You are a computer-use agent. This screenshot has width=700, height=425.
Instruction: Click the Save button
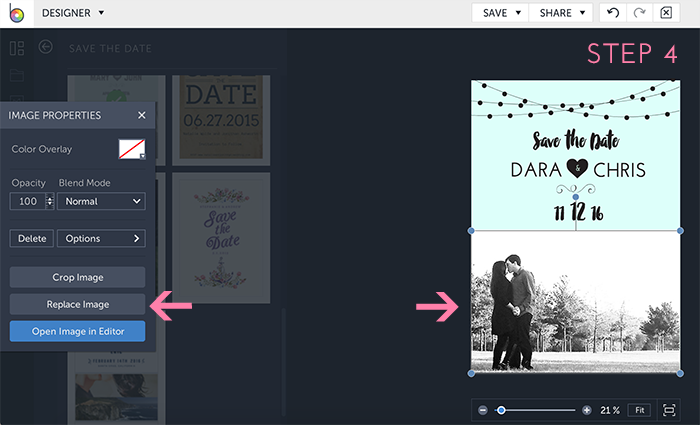[x=495, y=13]
